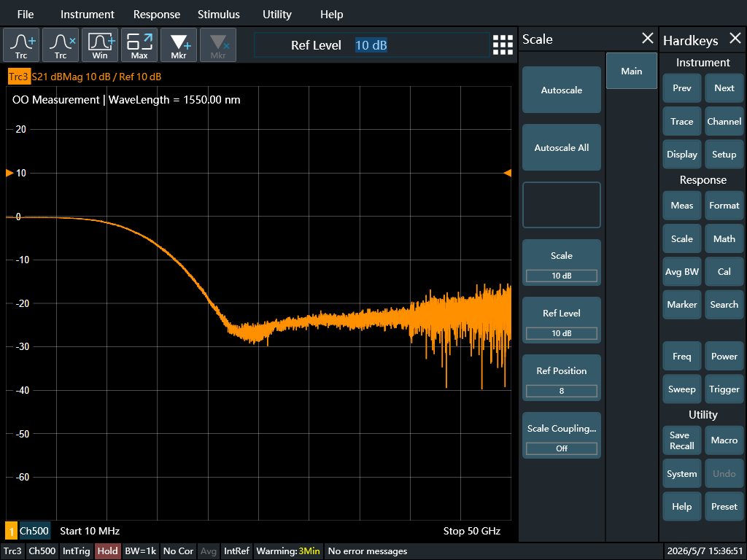Open the Marker hardkey

coord(682,305)
